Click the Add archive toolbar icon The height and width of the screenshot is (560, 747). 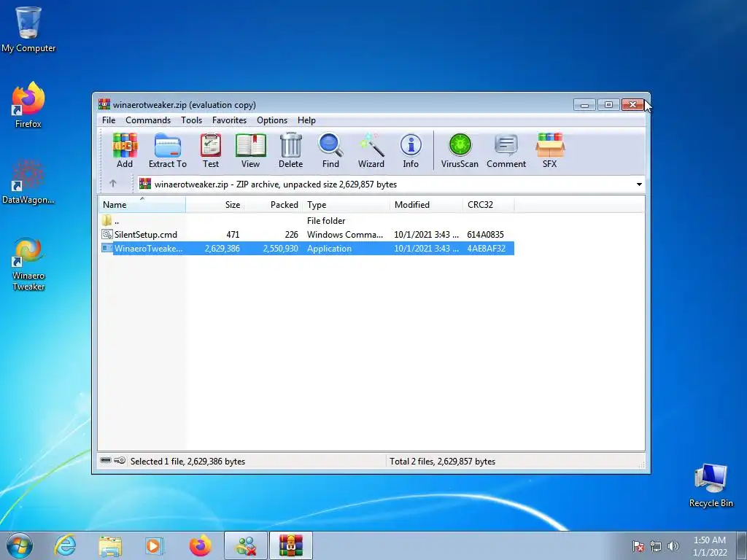(125, 150)
